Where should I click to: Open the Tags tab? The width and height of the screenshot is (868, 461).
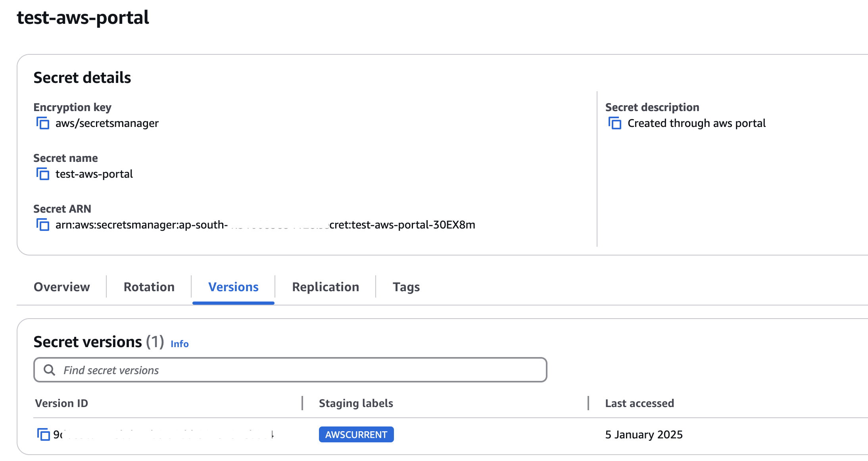tap(406, 287)
